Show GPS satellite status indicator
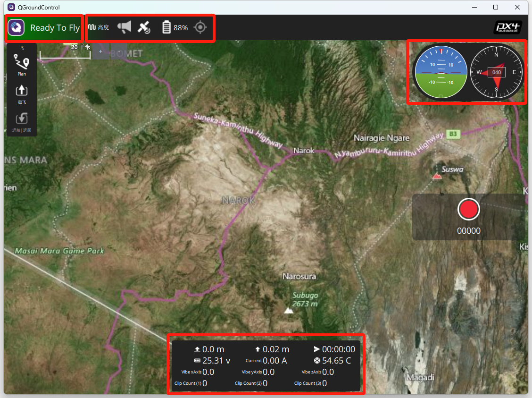 click(x=144, y=27)
